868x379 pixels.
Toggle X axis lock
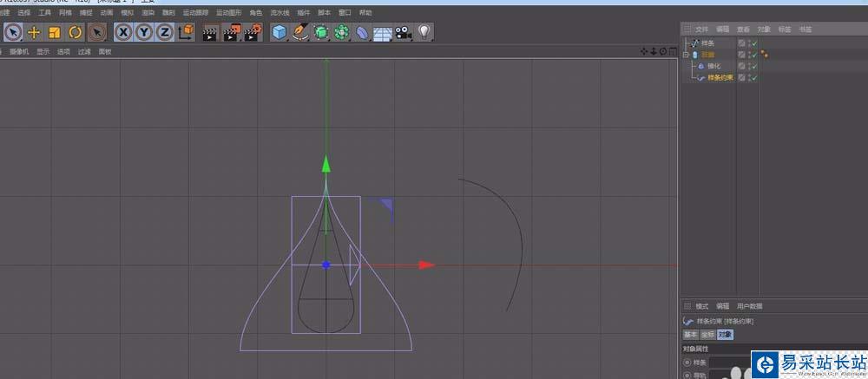pyautogui.click(x=123, y=33)
